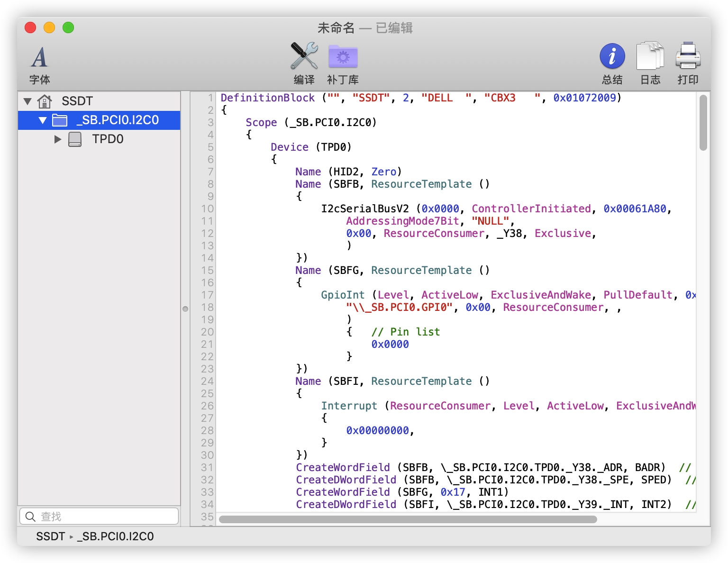Open the Patch library (补丁库) folder
The image size is (728, 563).
click(343, 57)
